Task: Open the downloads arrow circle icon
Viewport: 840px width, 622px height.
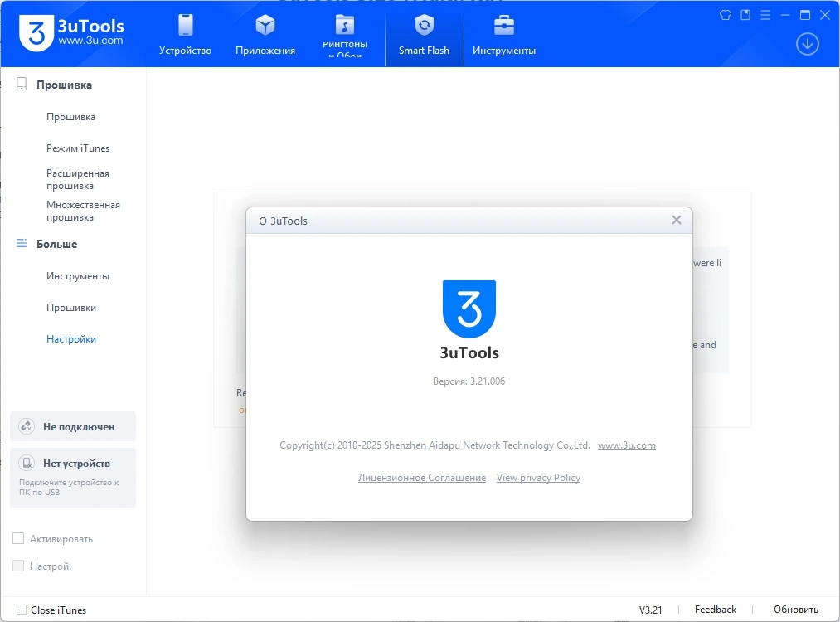Action: click(x=808, y=44)
